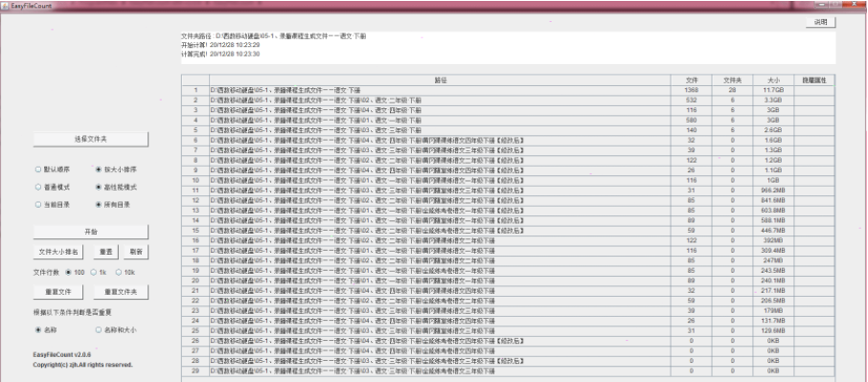Open the 说明 help button
868x382 pixels.
click(820, 23)
